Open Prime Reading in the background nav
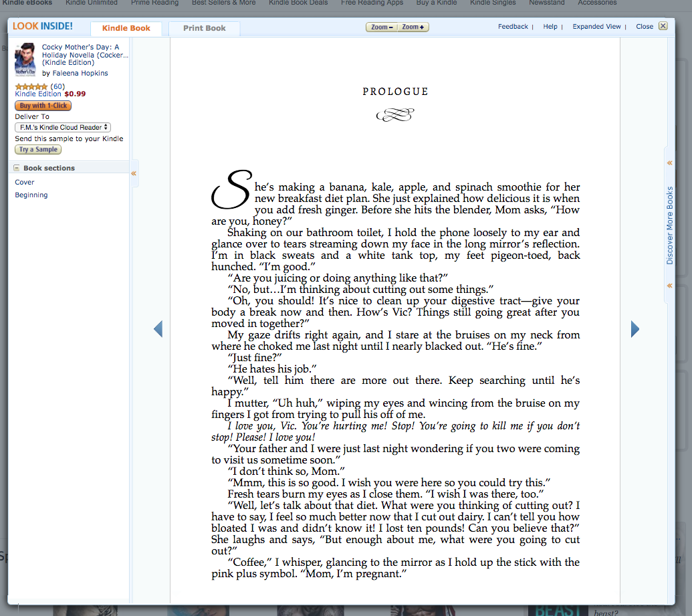692x616 pixels. pos(155,3)
